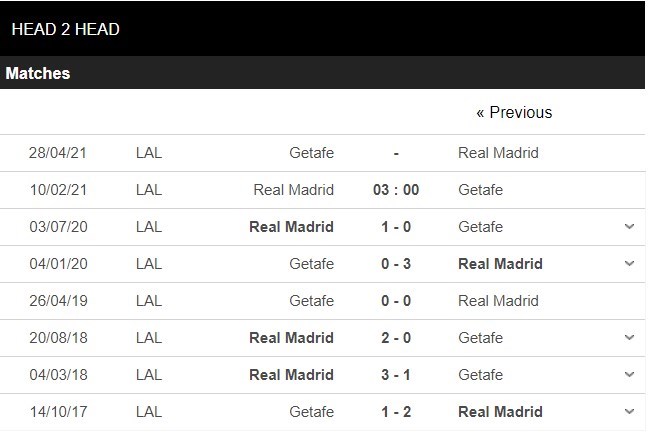Open the 1 - 0 score on 03/07/20
This screenshot has height=432, width=648.
(x=396, y=227)
